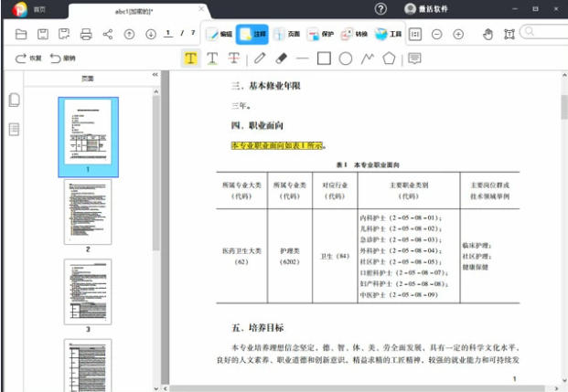Switch to the 转换 (Convert) tab
The image size is (568, 392).
coord(354,35)
